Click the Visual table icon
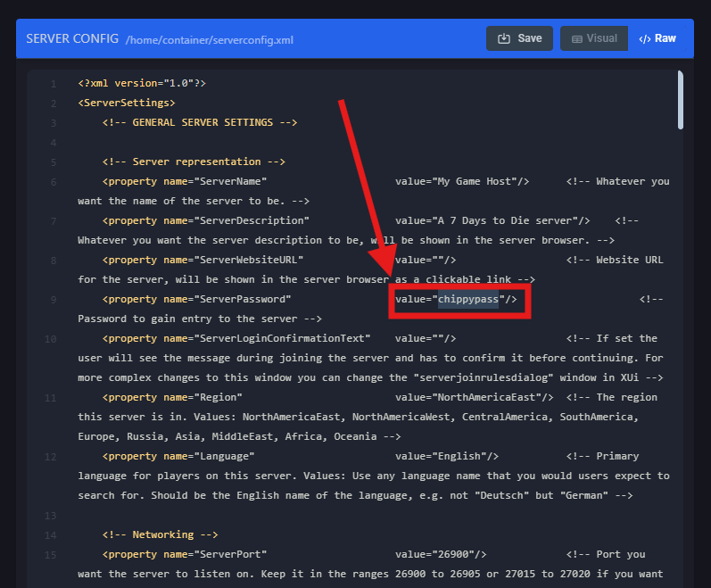Viewport: 711px width, 588px height. click(577, 39)
